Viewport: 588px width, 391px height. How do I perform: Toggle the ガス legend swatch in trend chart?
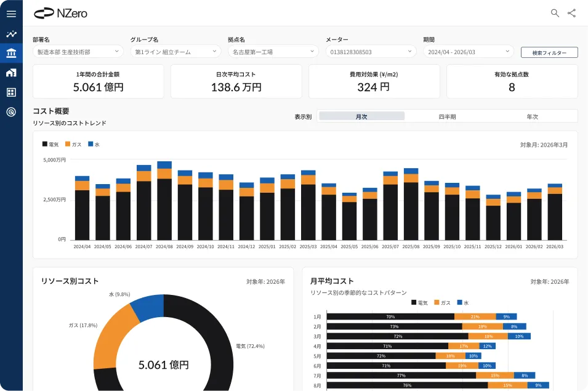pyautogui.click(x=68, y=144)
